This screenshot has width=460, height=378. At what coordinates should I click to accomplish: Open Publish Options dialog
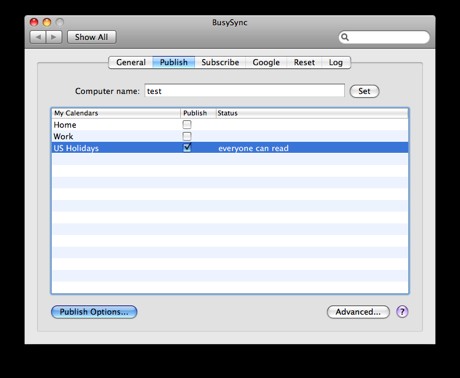tap(94, 312)
